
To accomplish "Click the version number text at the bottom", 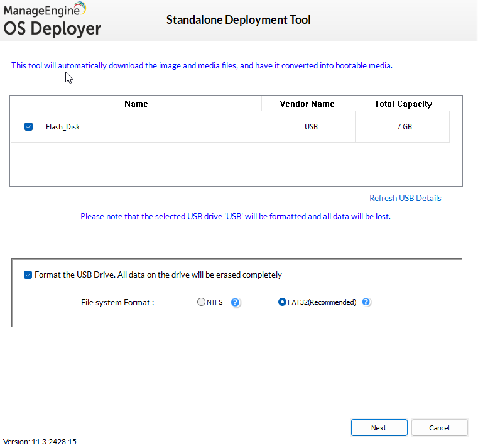I will coord(40,442).
